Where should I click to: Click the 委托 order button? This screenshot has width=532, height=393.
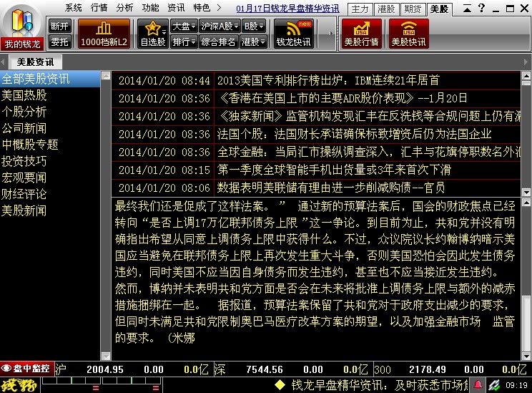tap(60, 42)
